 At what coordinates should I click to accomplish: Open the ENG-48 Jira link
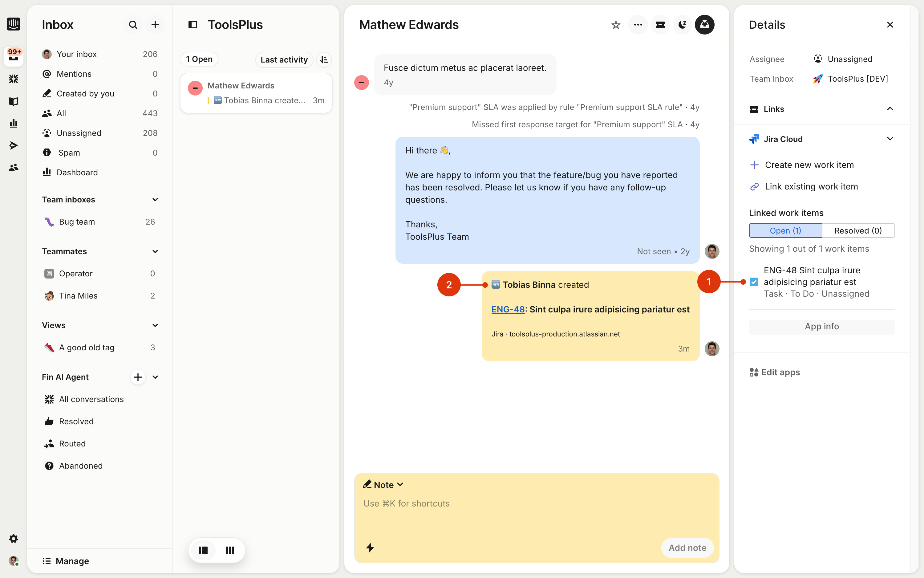[x=508, y=309]
